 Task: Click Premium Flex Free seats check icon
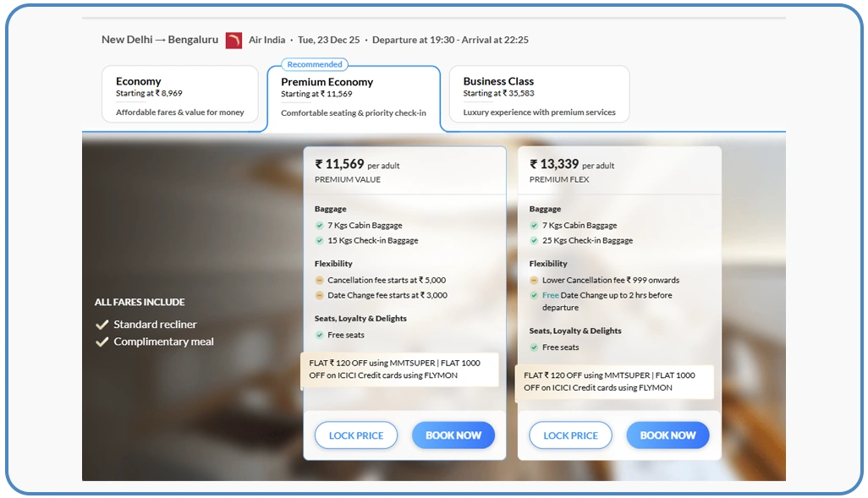pos(534,348)
